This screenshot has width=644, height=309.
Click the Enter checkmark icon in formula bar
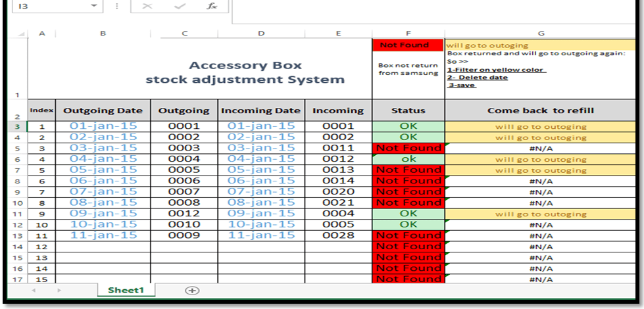(179, 6)
